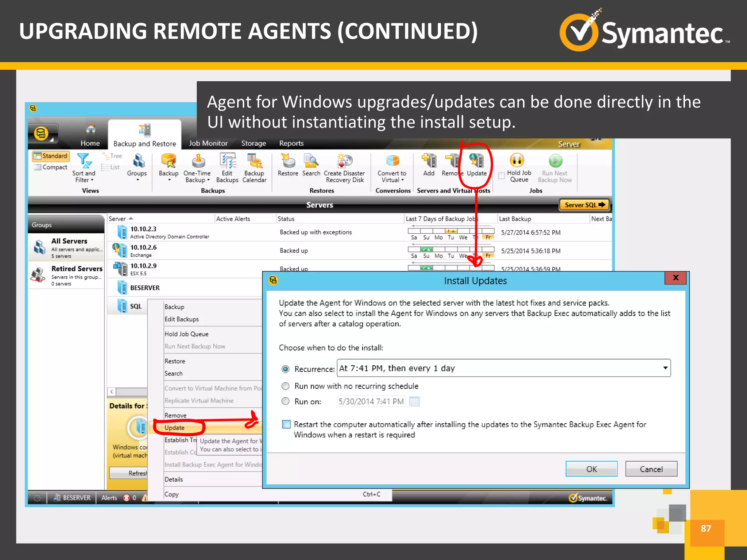The height and width of the screenshot is (560, 747).
Task: Click the Home tab icon
Action: coord(90,130)
